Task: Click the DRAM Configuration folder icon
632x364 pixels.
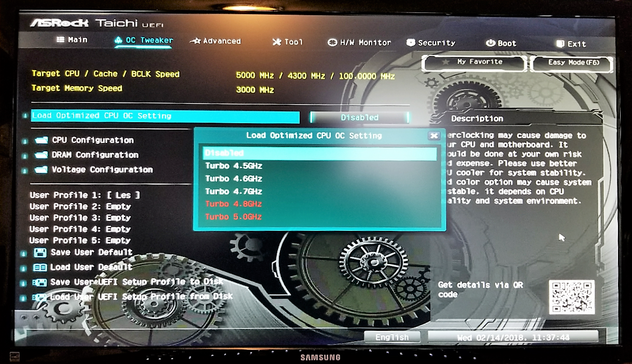Action: [x=42, y=155]
